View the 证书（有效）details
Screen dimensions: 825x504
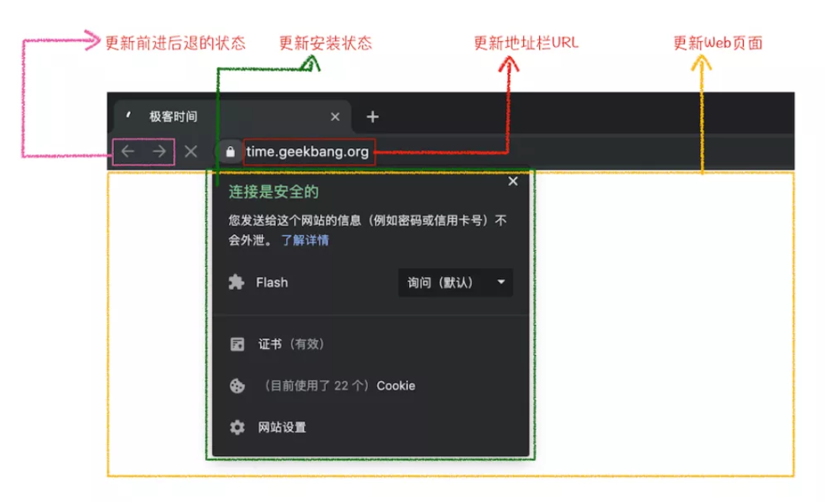[292, 344]
